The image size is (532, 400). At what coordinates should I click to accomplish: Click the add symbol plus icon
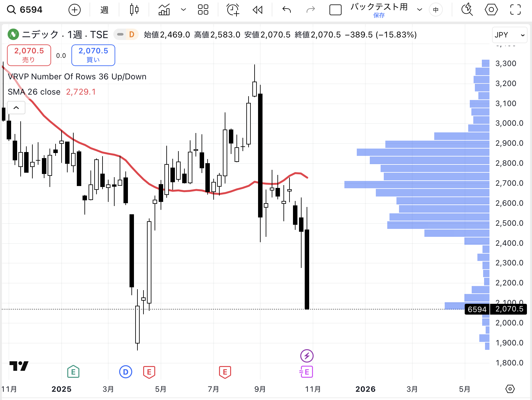[75, 10]
